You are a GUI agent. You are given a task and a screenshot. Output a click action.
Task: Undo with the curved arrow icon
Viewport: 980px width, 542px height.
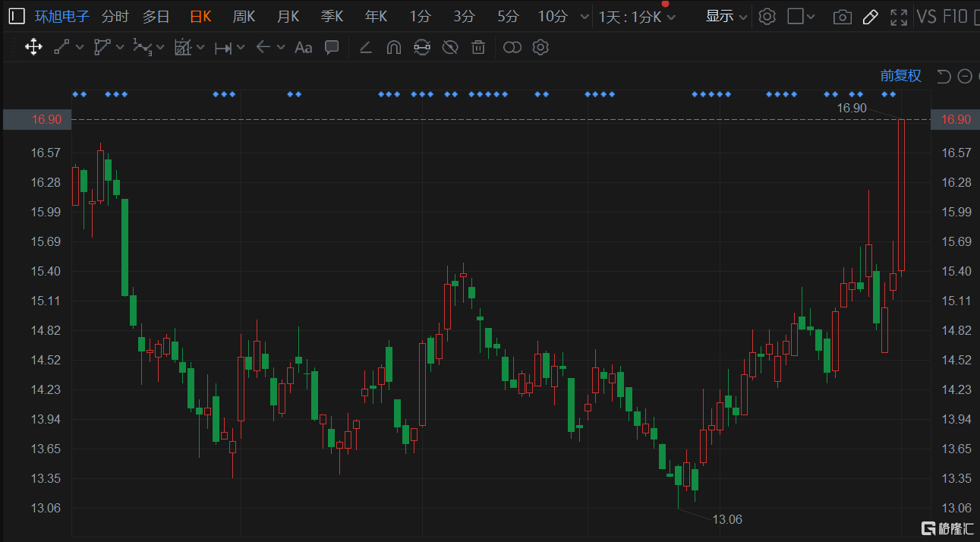[944, 76]
